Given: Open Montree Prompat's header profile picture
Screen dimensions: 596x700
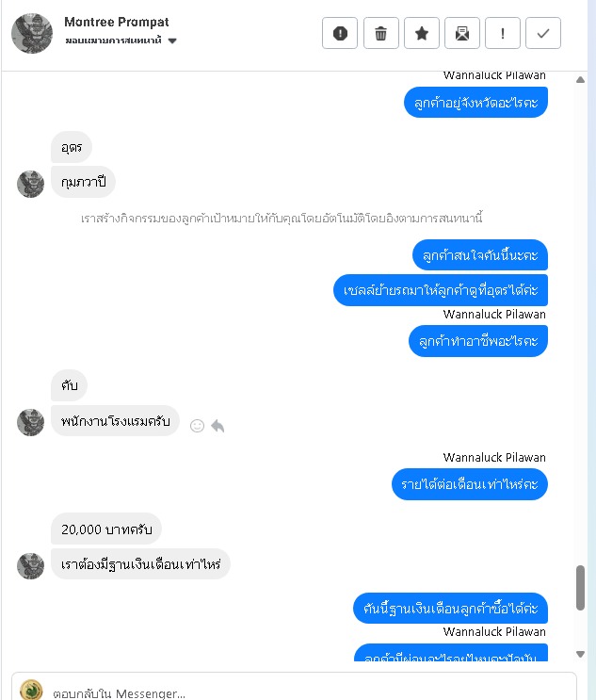Looking at the screenshot, I should pos(32,34).
